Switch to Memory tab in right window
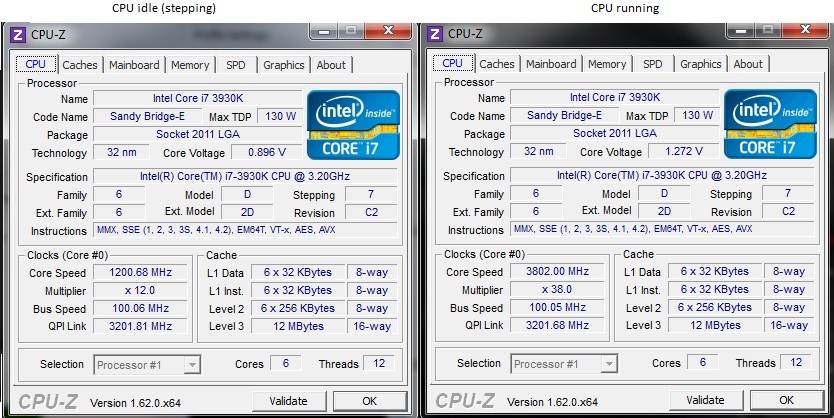The image size is (834, 418). click(607, 64)
